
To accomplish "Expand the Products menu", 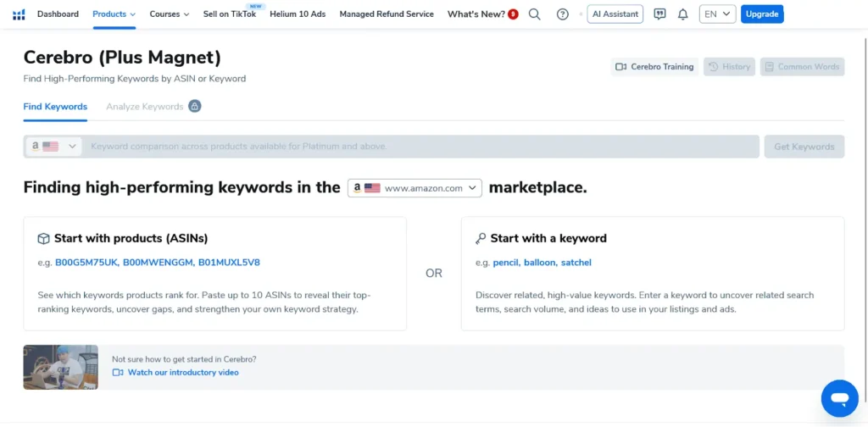I will click(114, 14).
